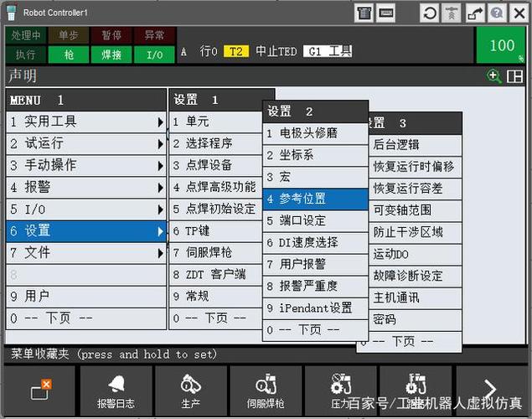The image size is (532, 419).
Task: Select 9 用户 in MENU 1
Action: (x=86, y=297)
